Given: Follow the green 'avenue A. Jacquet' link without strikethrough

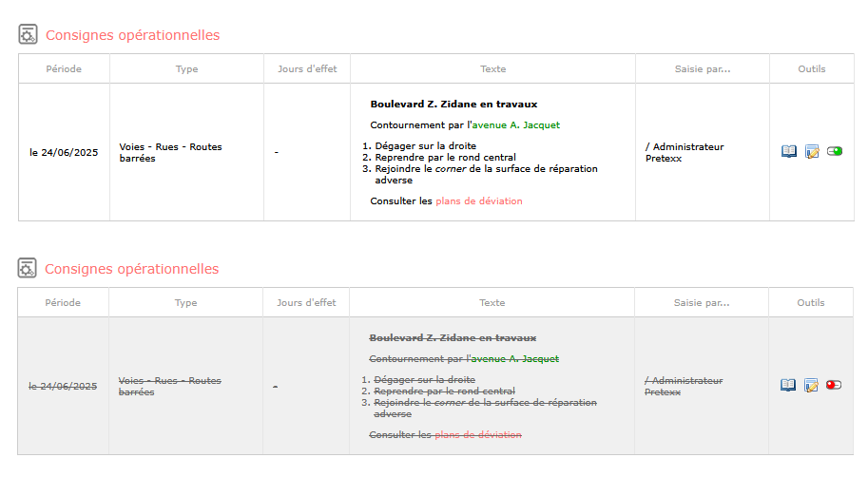Looking at the screenshot, I should pos(516,125).
